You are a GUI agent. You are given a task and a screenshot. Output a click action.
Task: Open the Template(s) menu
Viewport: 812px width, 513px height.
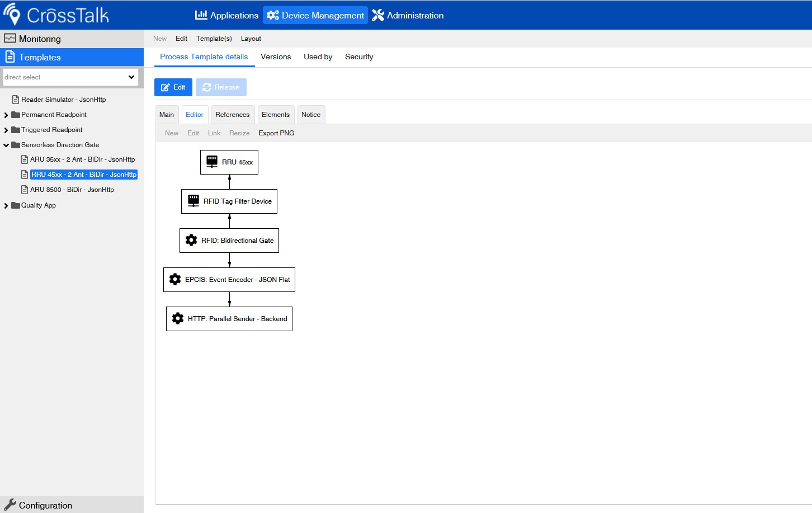(214, 39)
